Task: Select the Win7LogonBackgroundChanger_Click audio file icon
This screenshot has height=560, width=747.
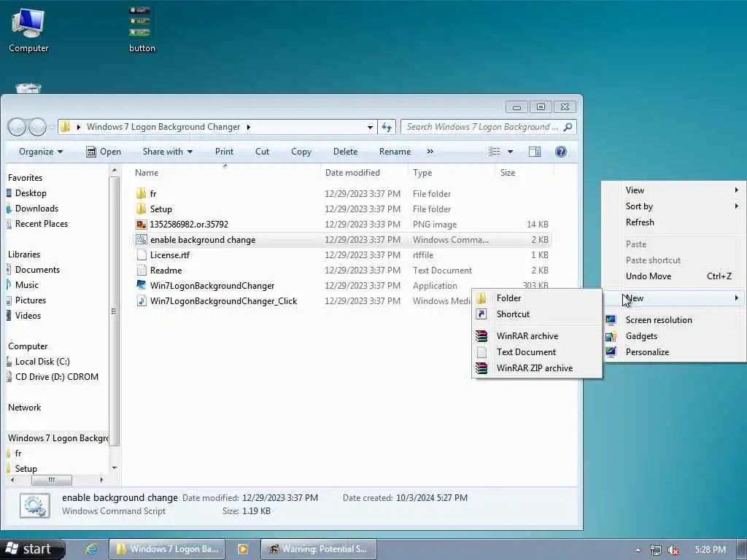Action: click(141, 300)
